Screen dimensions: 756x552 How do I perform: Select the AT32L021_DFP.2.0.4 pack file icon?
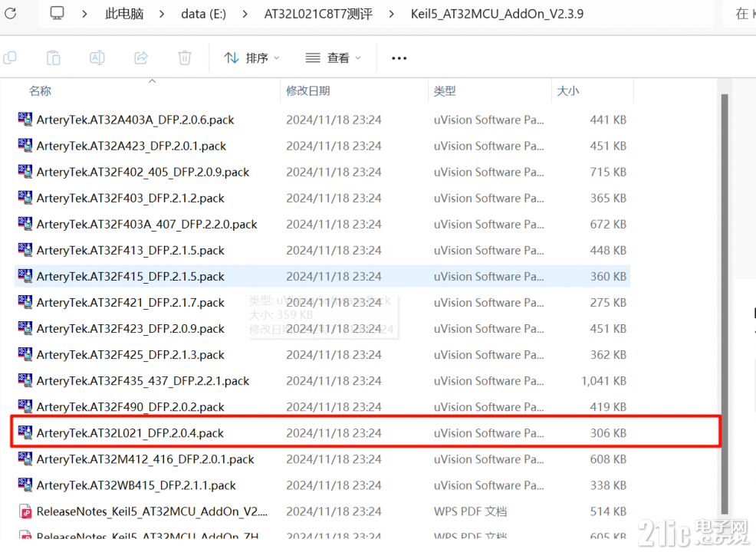coord(25,432)
